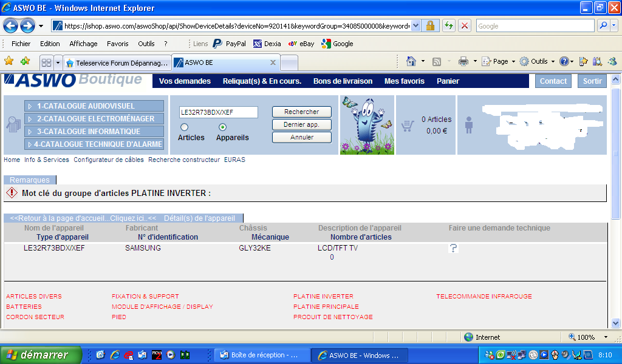Go back using the browser back arrow

(11, 26)
